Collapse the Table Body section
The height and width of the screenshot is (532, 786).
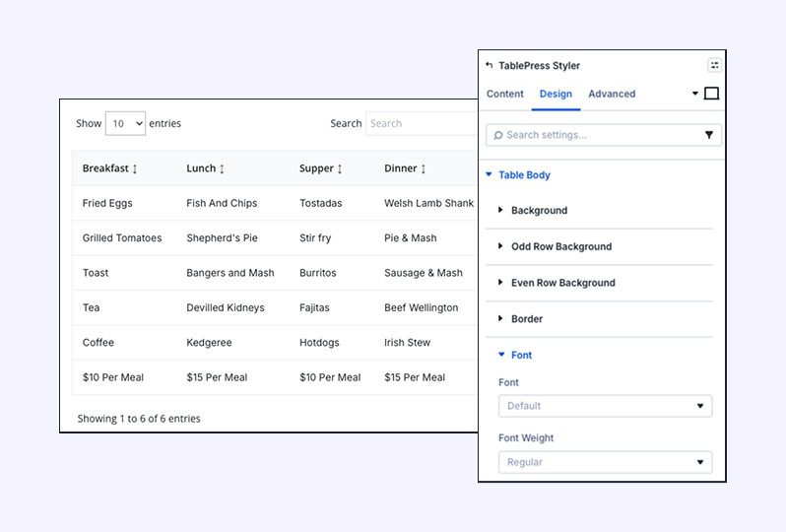coord(524,175)
